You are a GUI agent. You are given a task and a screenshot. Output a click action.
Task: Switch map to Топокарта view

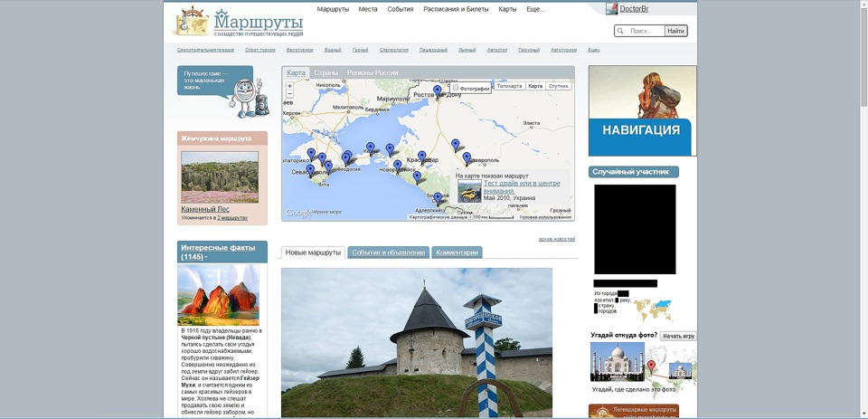tap(509, 87)
